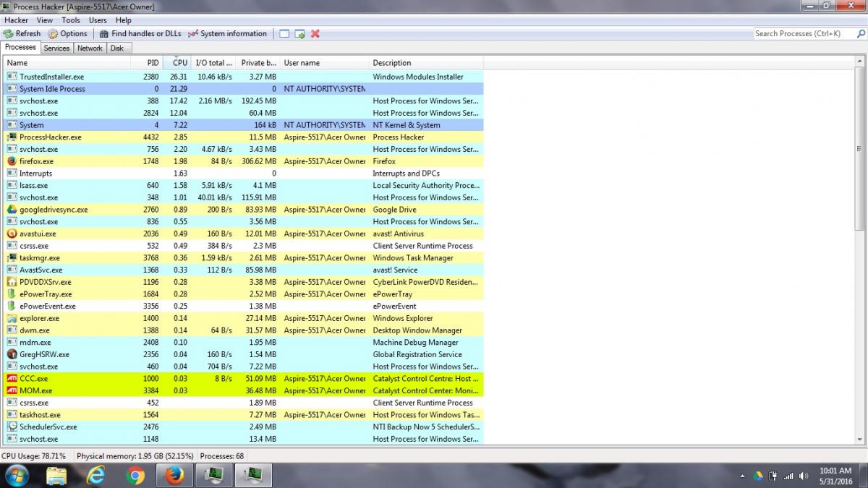Click the scrollbar down arrow of the process list

pos(859,438)
